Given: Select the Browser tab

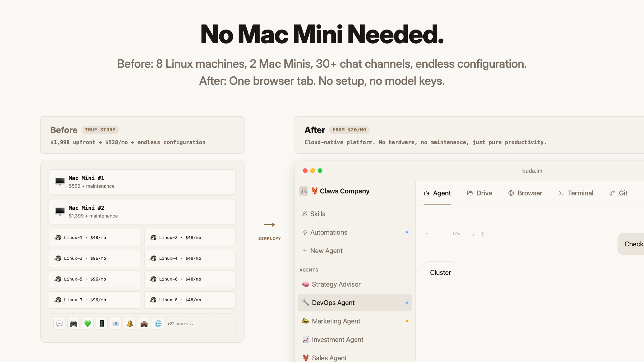Looking at the screenshot, I should [525, 193].
